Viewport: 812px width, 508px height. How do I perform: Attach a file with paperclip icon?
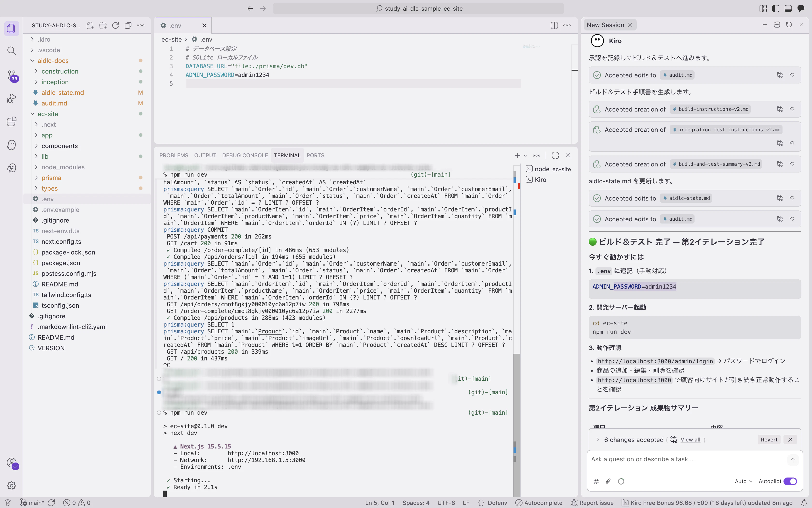(608, 481)
